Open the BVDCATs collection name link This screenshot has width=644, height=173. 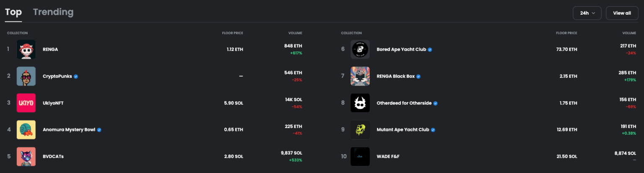click(x=53, y=157)
